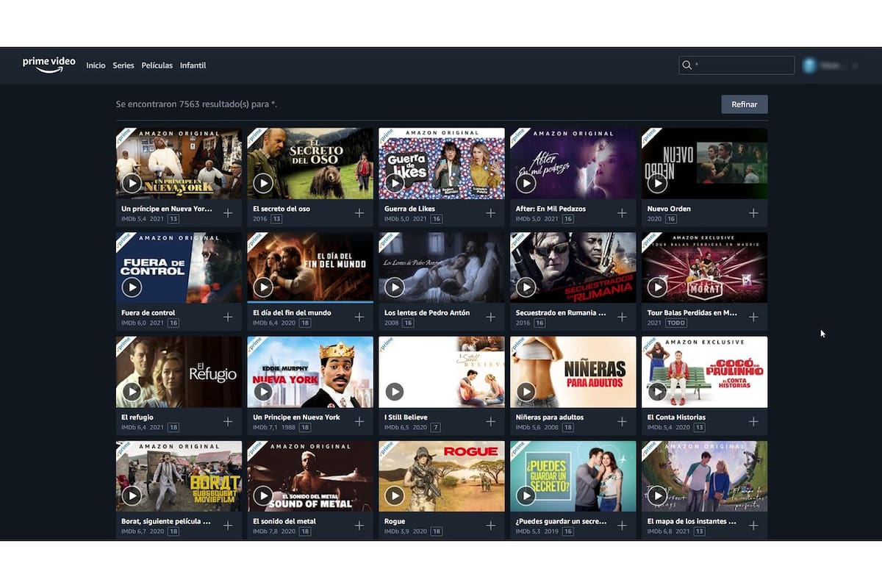Screen dimensions: 882x588
Task: Play "Los lentes de Pedro Antón"
Action: click(394, 287)
